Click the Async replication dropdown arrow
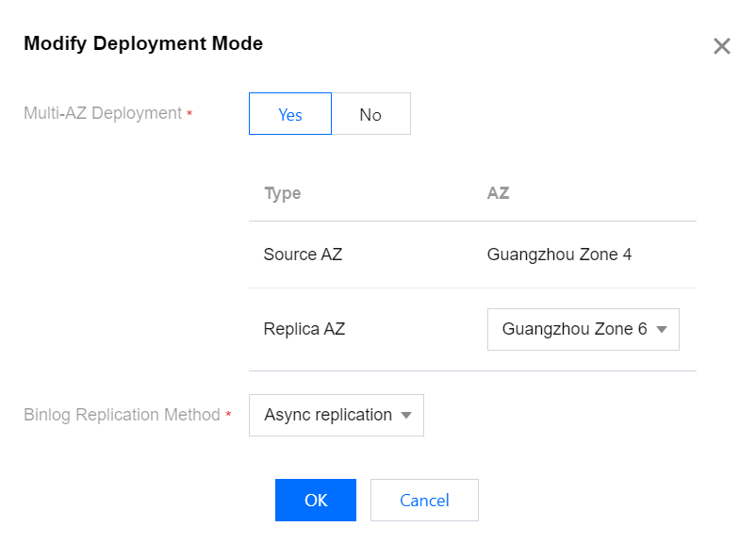The height and width of the screenshot is (543, 756). pyautogui.click(x=406, y=415)
